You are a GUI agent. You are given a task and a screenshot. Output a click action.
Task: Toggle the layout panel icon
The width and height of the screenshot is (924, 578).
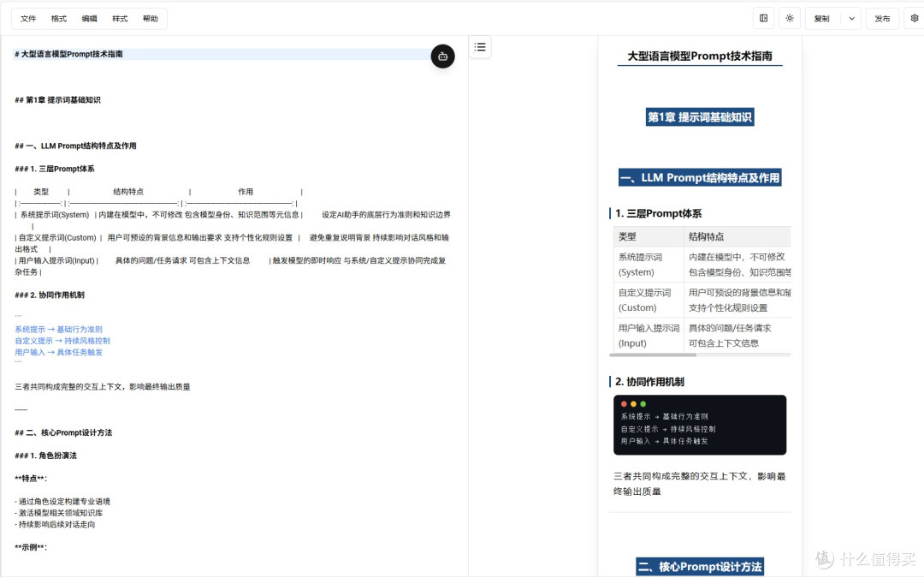tap(764, 18)
